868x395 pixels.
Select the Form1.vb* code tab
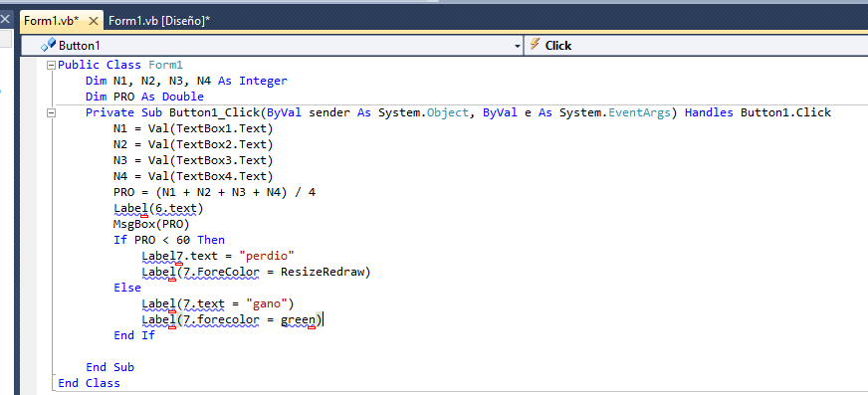(x=52, y=21)
